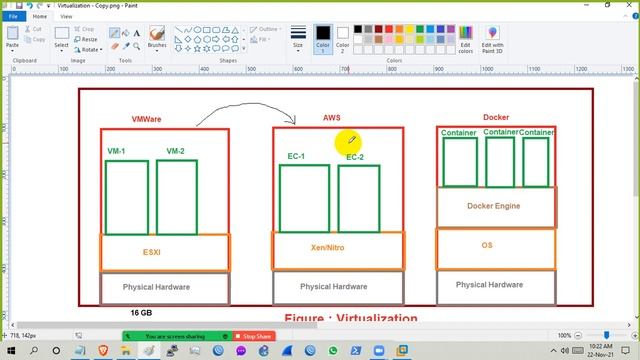640x360 pixels.
Task: Pick the purple color swatch
Action: pos(451,29)
